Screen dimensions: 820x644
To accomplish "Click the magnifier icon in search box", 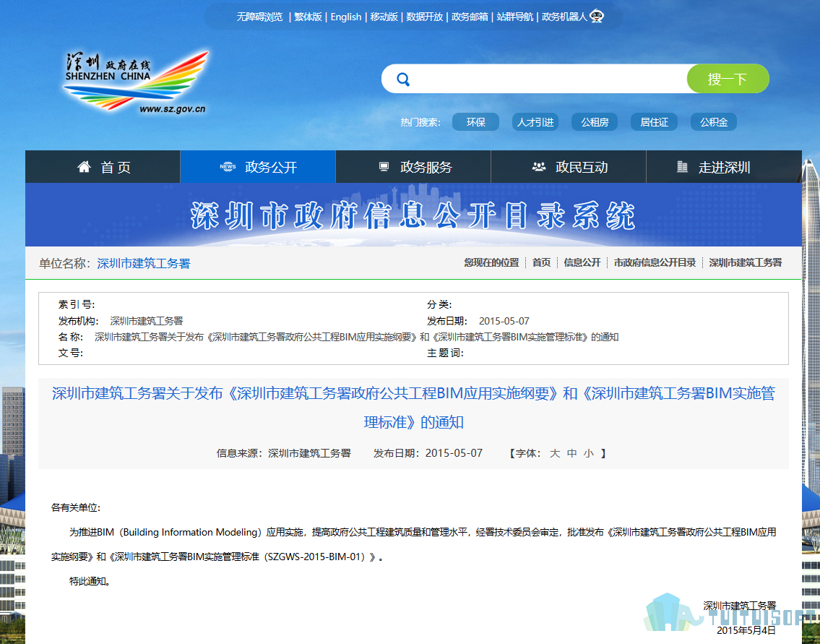I will (x=403, y=79).
